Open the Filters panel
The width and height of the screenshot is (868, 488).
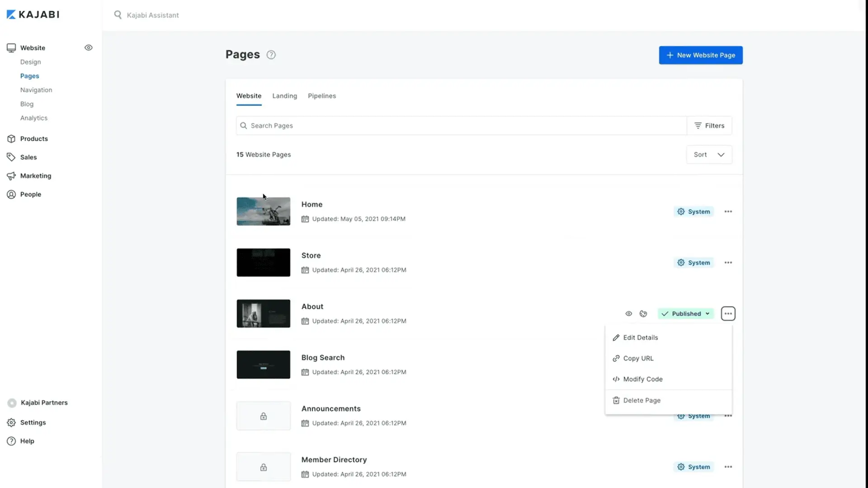click(x=709, y=126)
